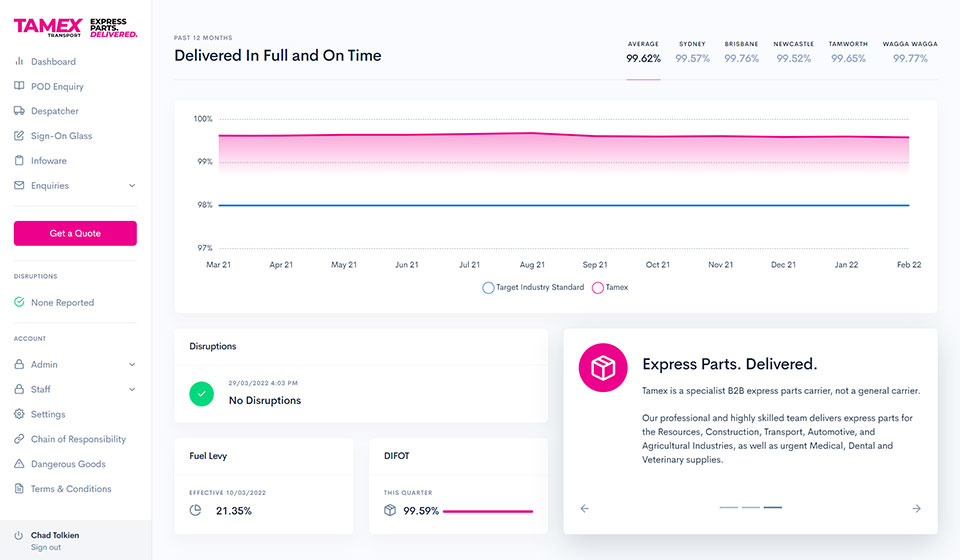Open the Despatcher link
Image resolution: width=960 pixels, height=560 pixels.
(55, 111)
